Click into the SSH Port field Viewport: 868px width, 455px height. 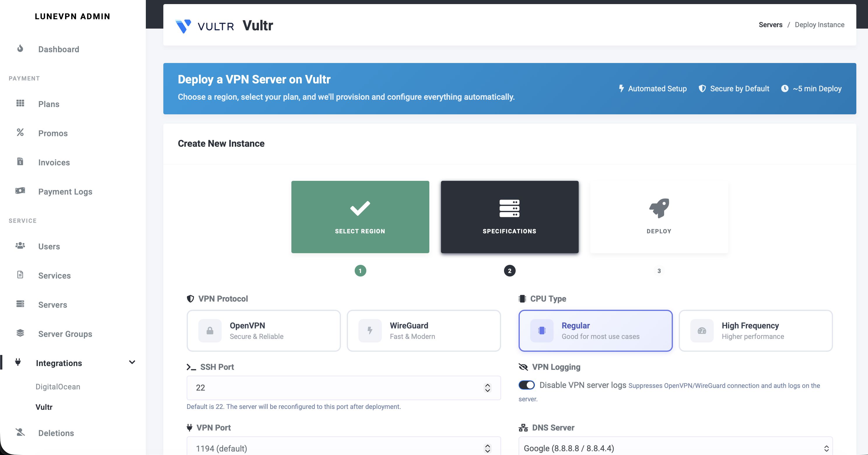pos(334,388)
